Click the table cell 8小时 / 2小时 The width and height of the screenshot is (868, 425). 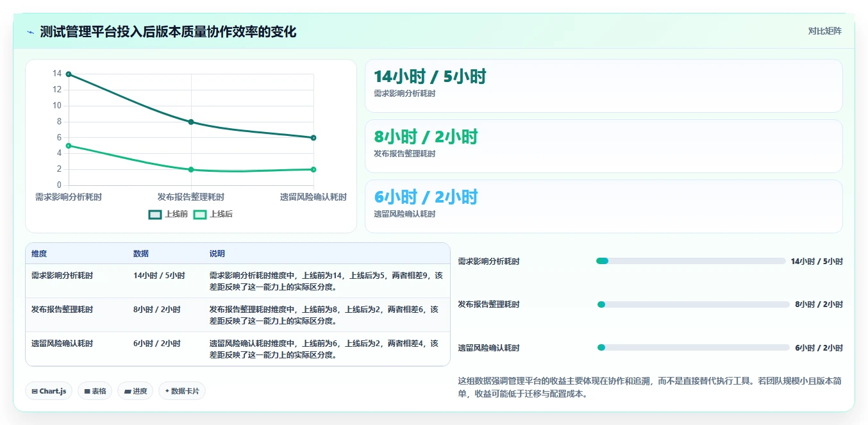click(x=157, y=310)
